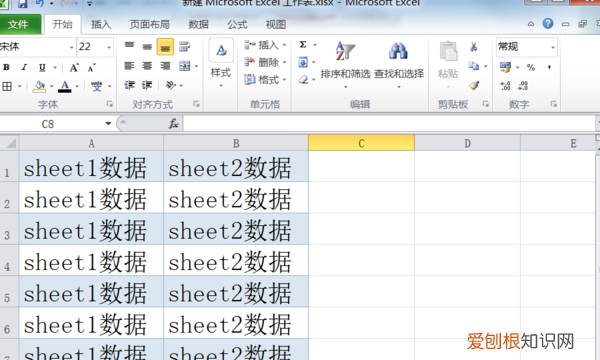
Task: Click the AutoSum sigma icon
Action: click(x=303, y=45)
